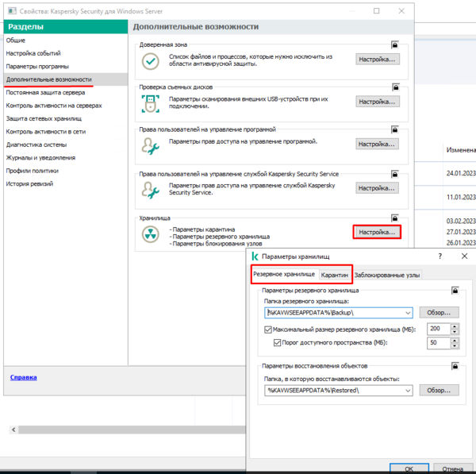
Task: Expand the restore folder path dropdown
Action: click(x=408, y=391)
